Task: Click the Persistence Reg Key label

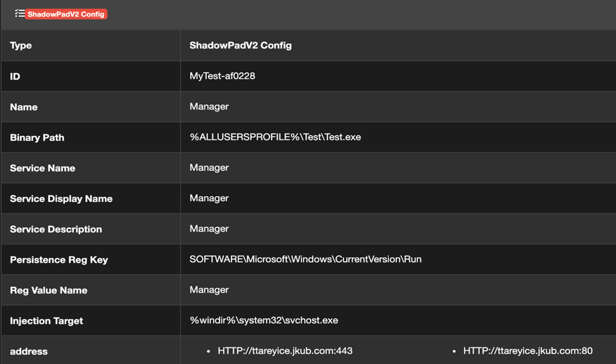Action: 58,260
